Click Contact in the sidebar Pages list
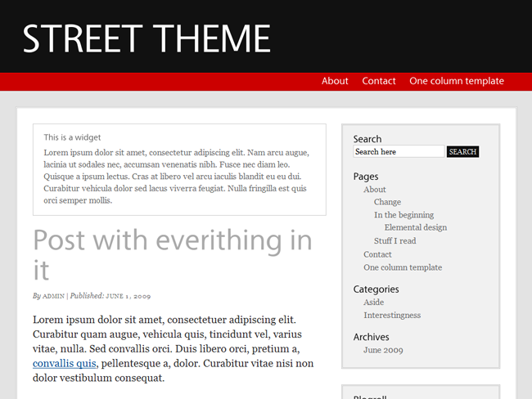The width and height of the screenshot is (532, 399). pos(377,254)
